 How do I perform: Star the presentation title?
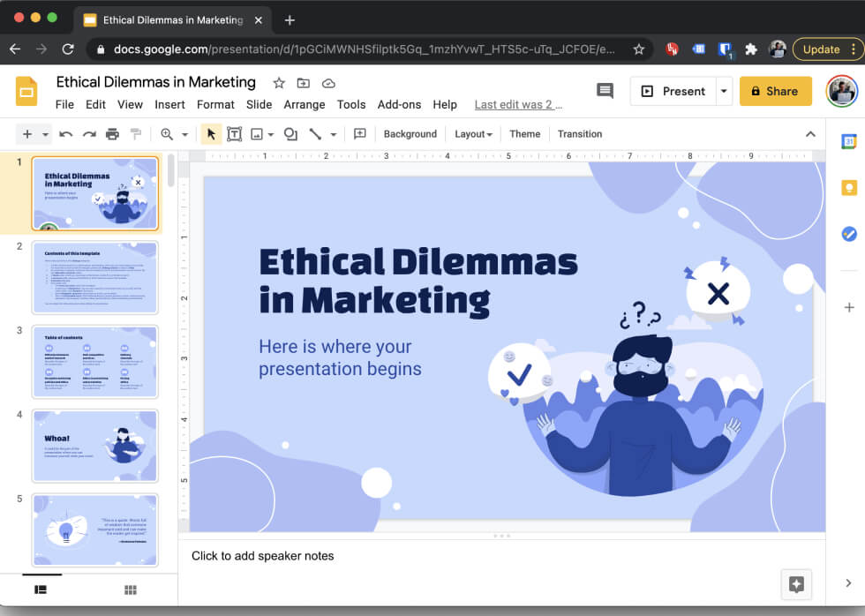[x=279, y=83]
